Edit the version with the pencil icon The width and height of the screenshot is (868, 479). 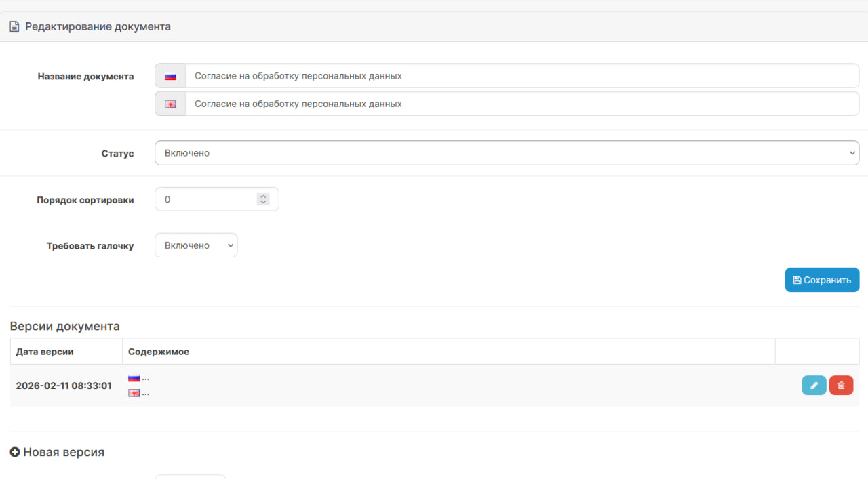coord(814,386)
